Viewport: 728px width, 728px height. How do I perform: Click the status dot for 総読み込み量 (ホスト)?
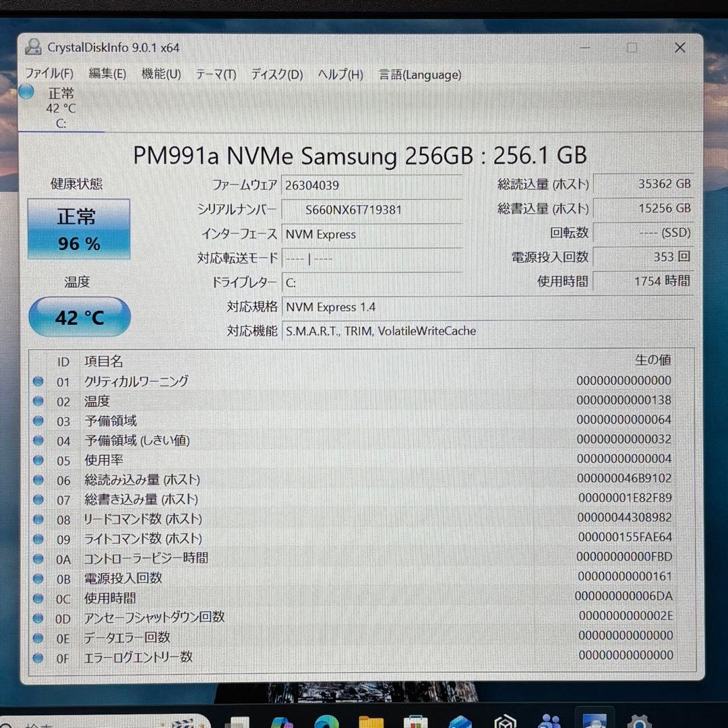pos(38,480)
